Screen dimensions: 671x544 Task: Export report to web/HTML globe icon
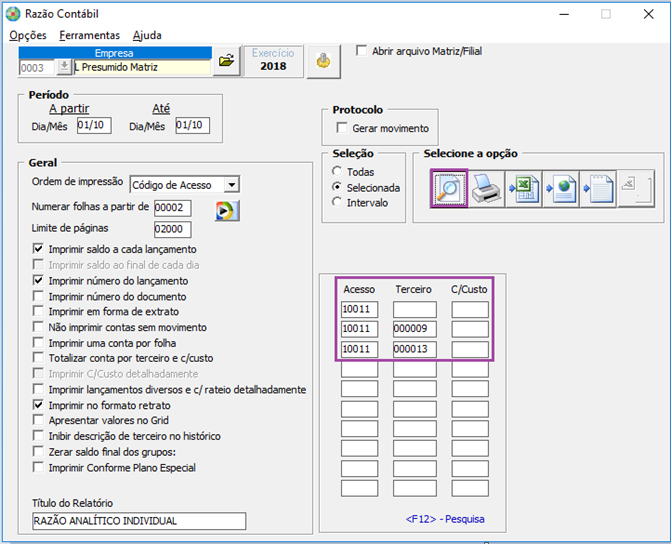click(x=561, y=188)
